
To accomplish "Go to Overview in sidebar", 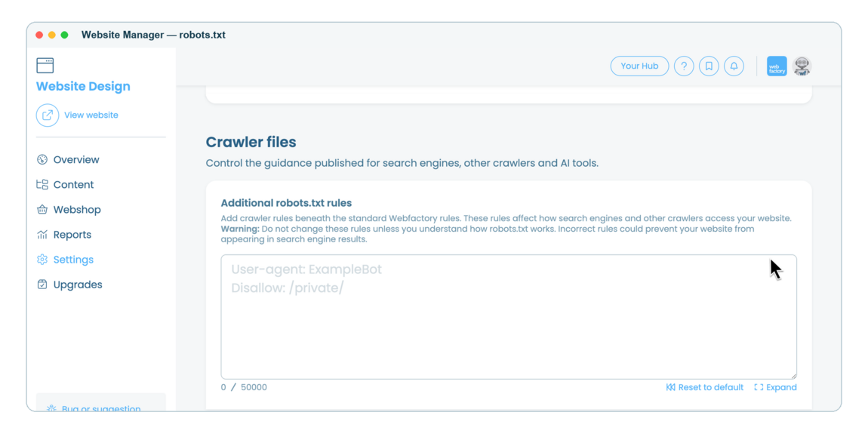I will pyautogui.click(x=76, y=160).
